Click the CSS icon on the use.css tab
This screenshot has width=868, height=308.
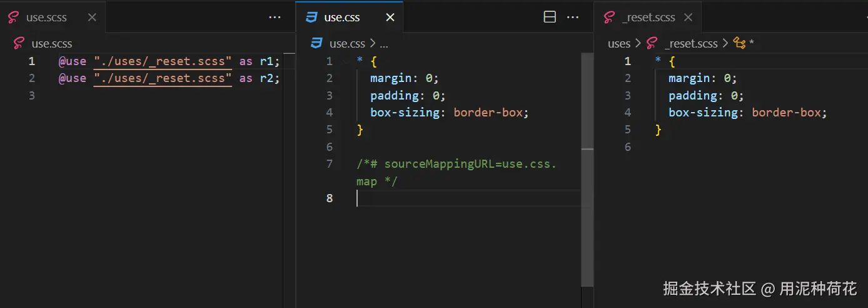coord(311,18)
